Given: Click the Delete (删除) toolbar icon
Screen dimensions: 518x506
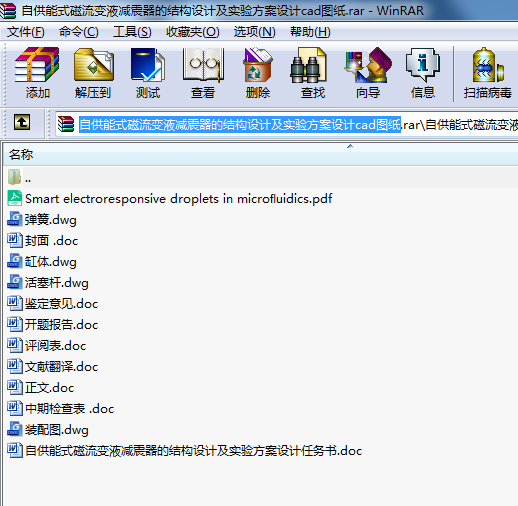Looking at the screenshot, I should point(258,65).
